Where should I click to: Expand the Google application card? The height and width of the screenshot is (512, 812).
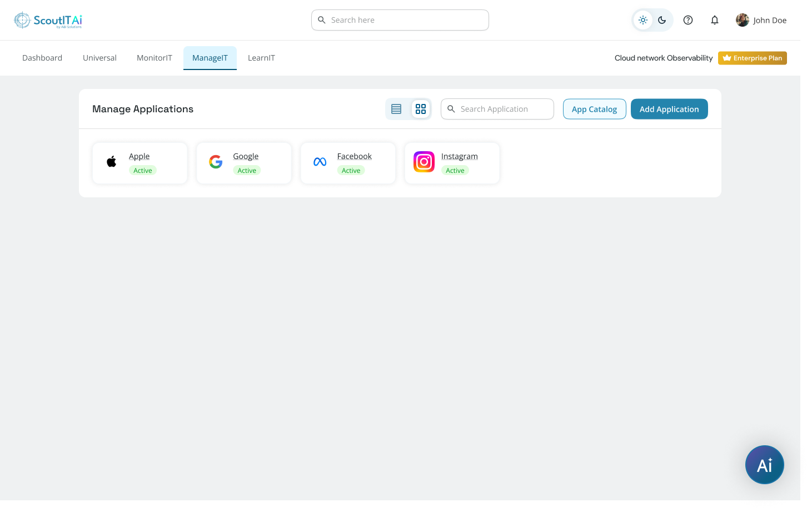pos(244,163)
